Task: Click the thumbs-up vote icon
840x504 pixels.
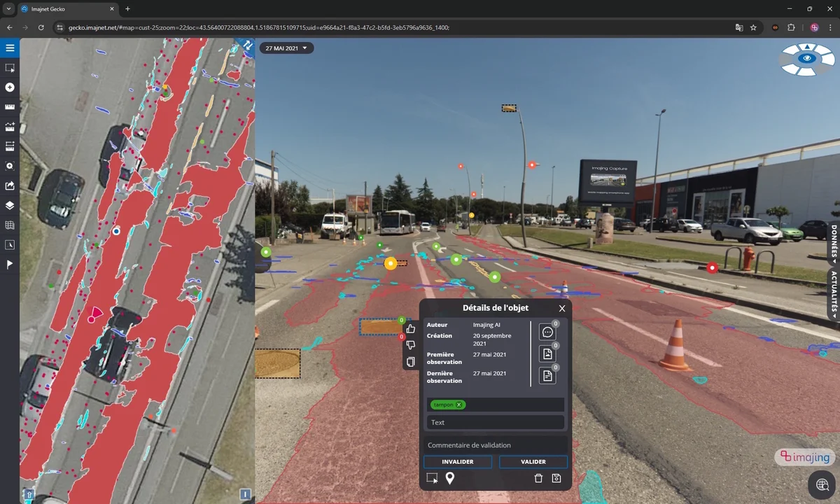Action: (411, 329)
